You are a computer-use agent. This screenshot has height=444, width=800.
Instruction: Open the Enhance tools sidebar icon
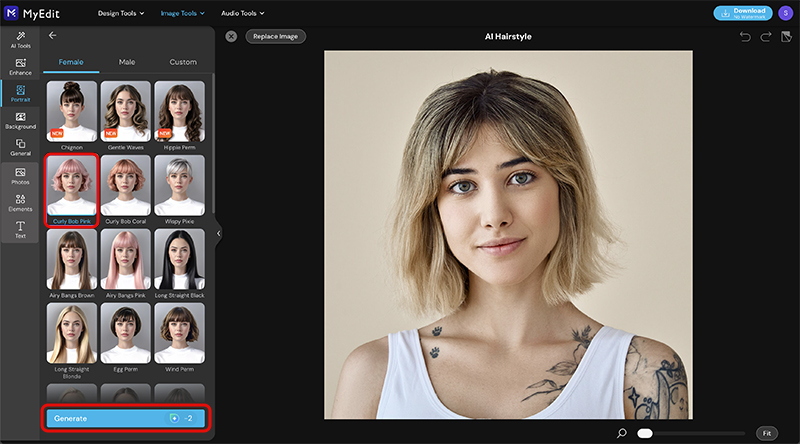tap(20, 67)
